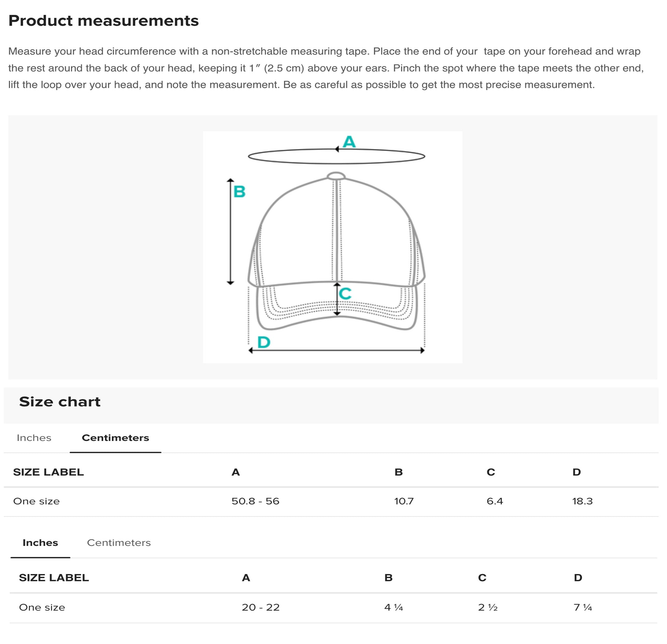Click the bold underlined Inches tab

(40, 543)
